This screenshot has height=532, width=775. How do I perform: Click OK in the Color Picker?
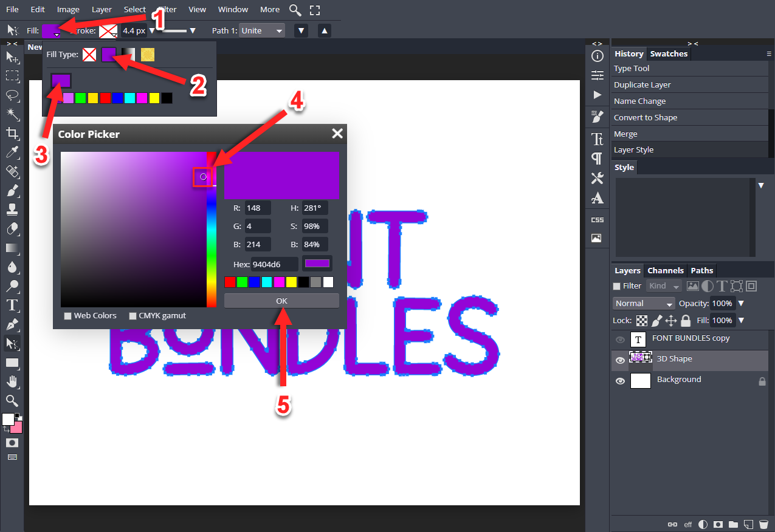281,301
